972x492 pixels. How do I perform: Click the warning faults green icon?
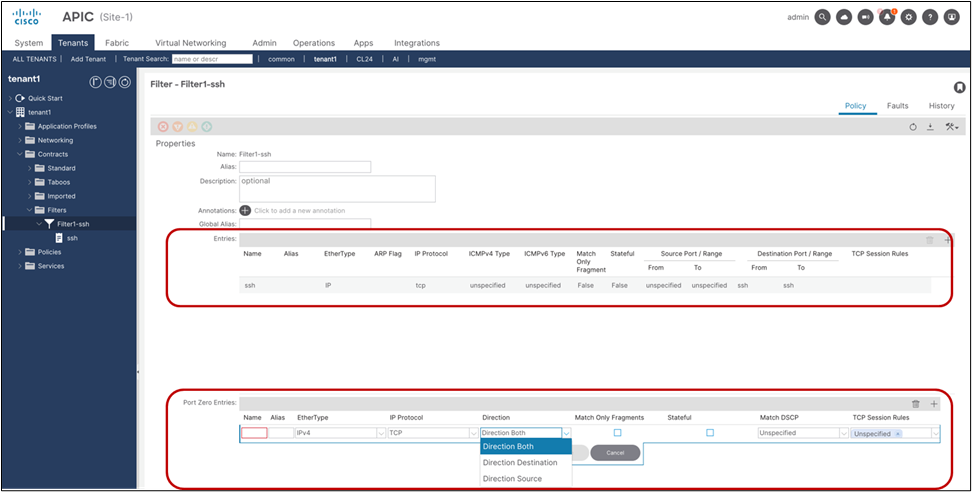point(207,126)
